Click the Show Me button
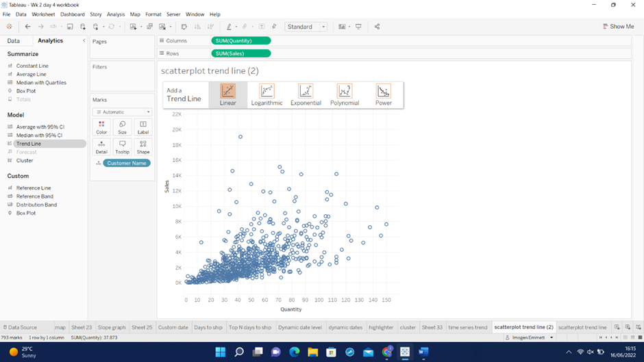 (618, 27)
